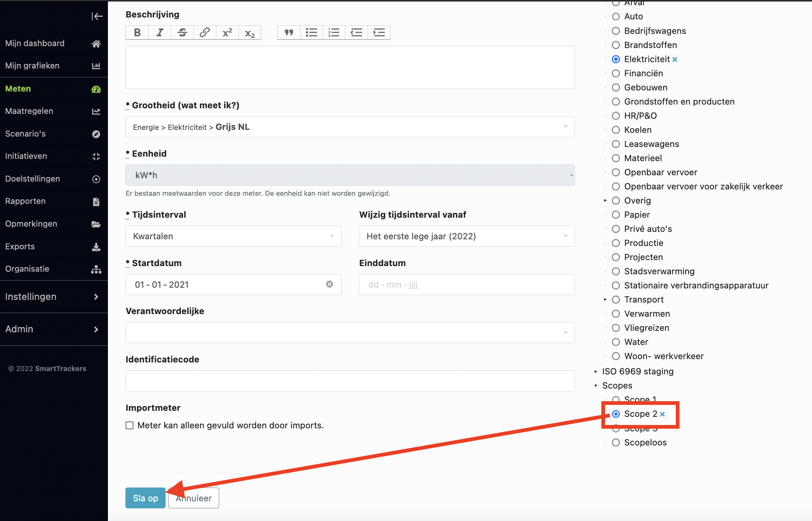This screenshot has width=812, height=521.
Task: Click the Annuleer cancel button
Action: [194, 498]
